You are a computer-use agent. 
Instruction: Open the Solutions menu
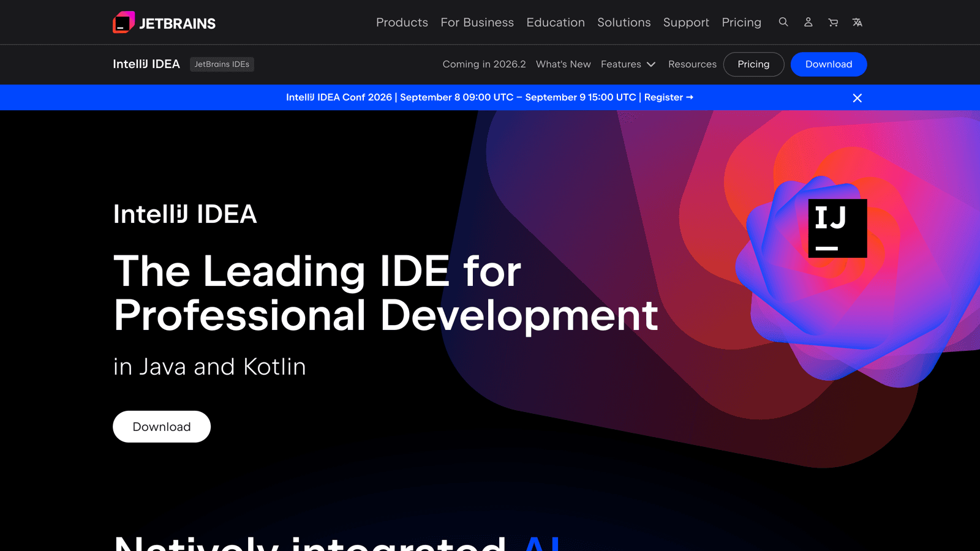point(624,23)
